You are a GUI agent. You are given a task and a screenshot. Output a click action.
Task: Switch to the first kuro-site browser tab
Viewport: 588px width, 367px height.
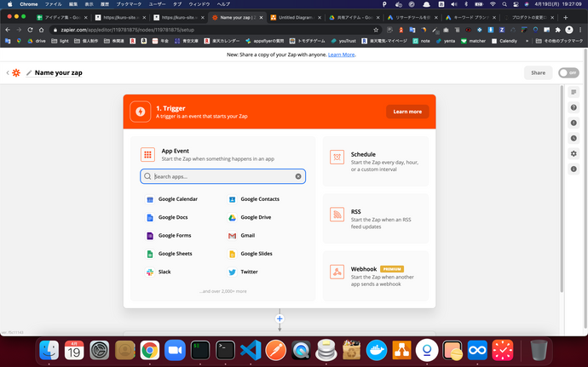[x=120, y=17]
